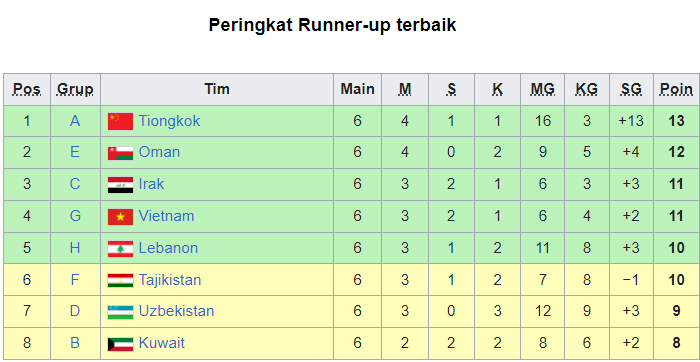This screenshot has height=362, width=700.
Task: Click the Lebanon flag icon
Action: (120, 249)
